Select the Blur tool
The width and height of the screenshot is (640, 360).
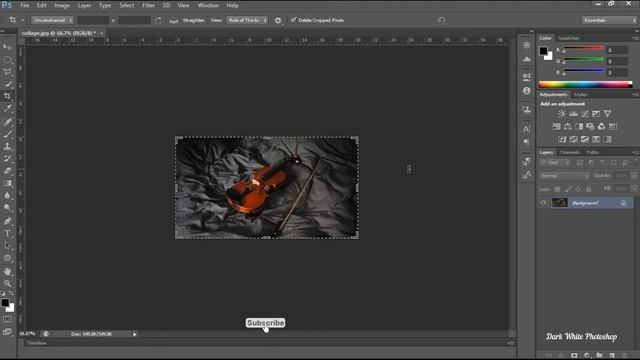pyautogui.click(x=7, y=196)
